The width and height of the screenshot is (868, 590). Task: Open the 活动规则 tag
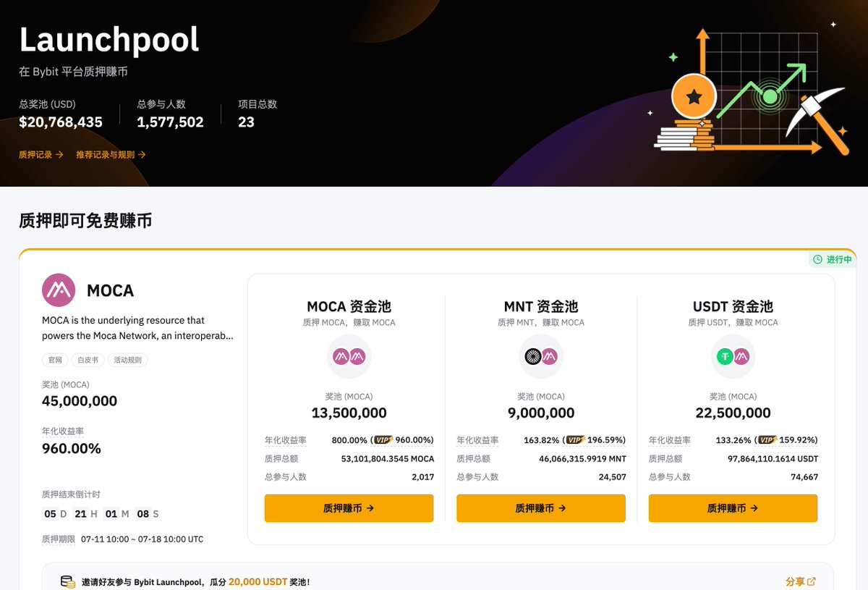coord(129,360)
